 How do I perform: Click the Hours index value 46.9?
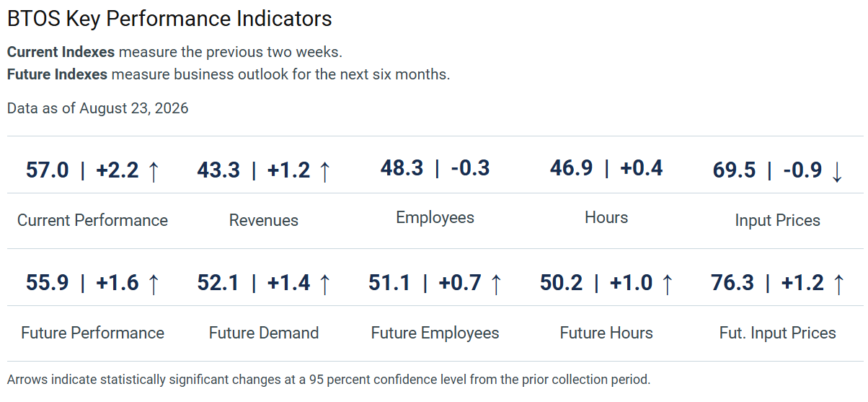tap(571, 168)
